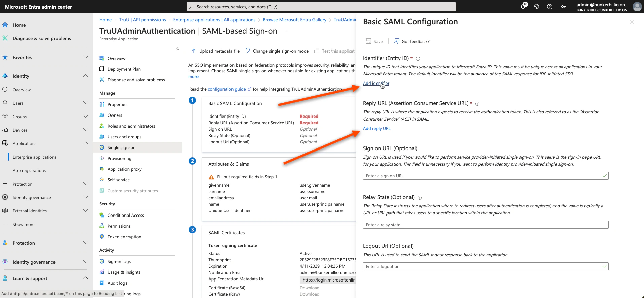Open Application proxy menu item
This screenshot has width=644, height=298.
(124, 169)
